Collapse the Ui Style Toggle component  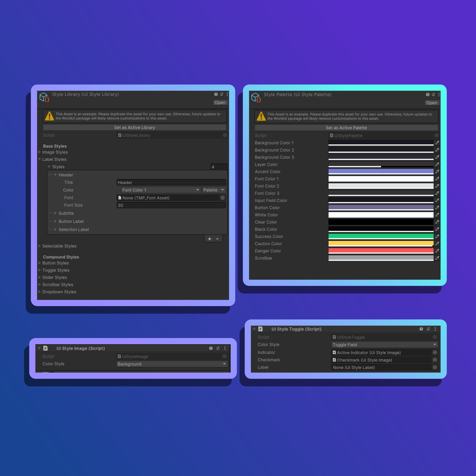tap(254, 329)
